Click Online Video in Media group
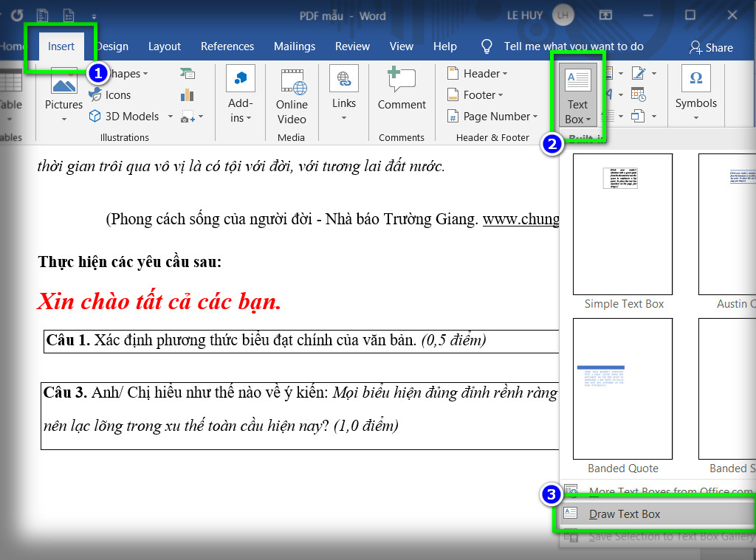Viewport: 756px width, 560px height. (292, 97)
